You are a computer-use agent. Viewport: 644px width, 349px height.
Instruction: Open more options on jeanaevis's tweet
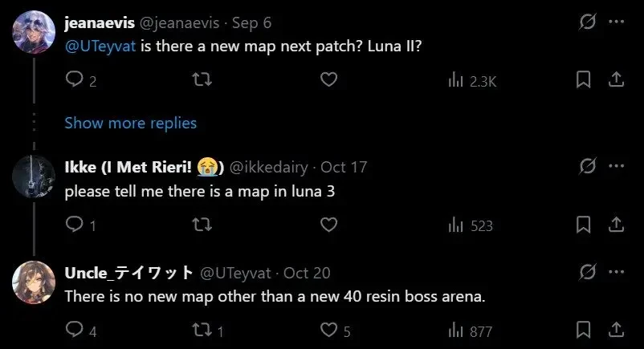coord(616,22)
